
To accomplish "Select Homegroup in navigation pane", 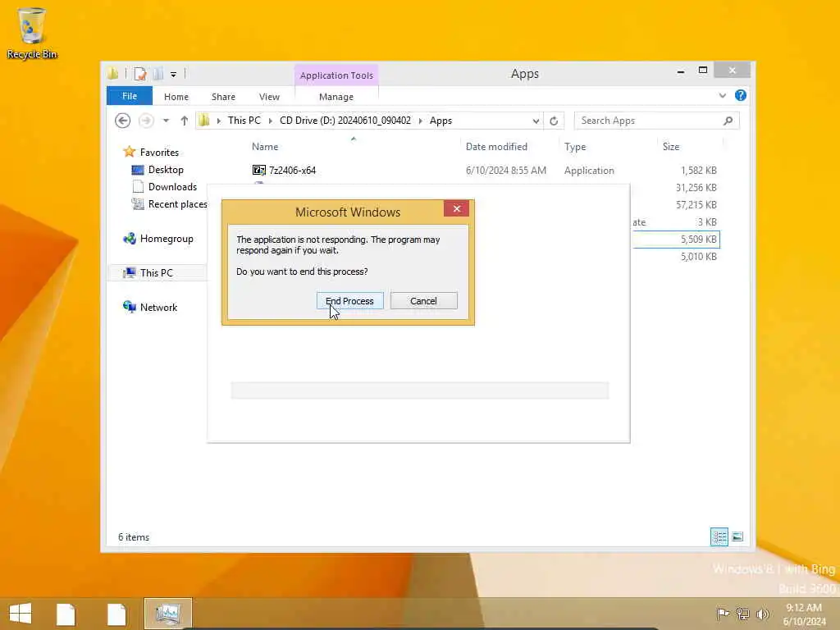I will [167, 239].
